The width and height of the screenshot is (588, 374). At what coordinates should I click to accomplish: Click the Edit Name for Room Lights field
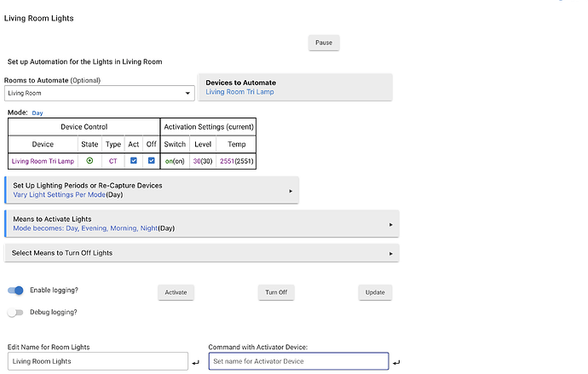click(x=95, y=361)
